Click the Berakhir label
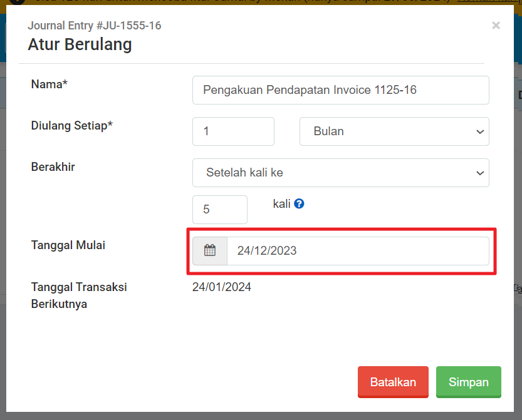522x420 pixels. [x=53, y=167]
